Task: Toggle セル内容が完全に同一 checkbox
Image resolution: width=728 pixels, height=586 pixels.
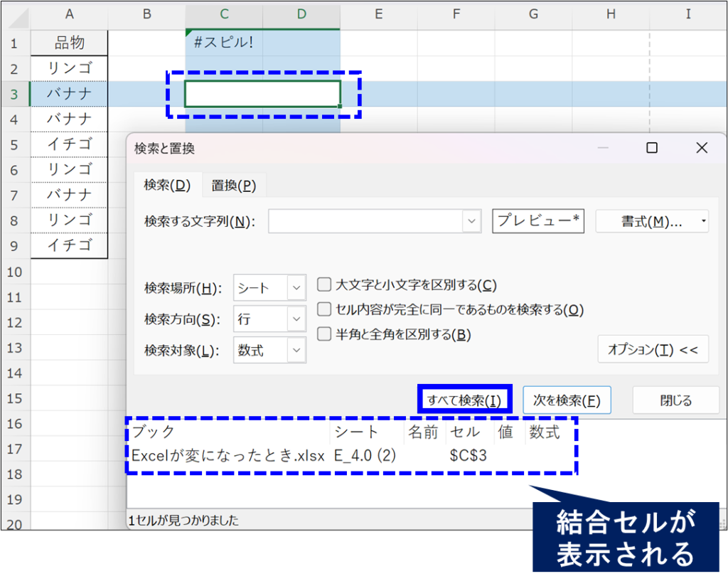Action: (x=324, y=309)
